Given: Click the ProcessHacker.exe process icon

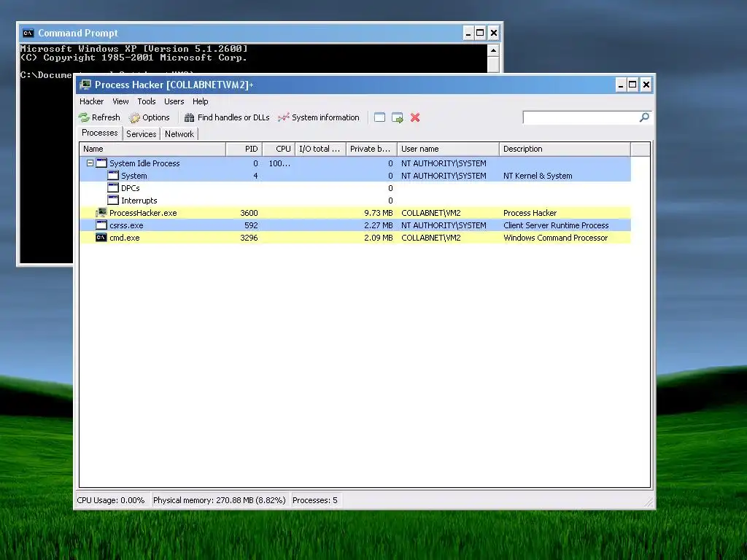Looking at the screenshot, I should coord(101,213).
